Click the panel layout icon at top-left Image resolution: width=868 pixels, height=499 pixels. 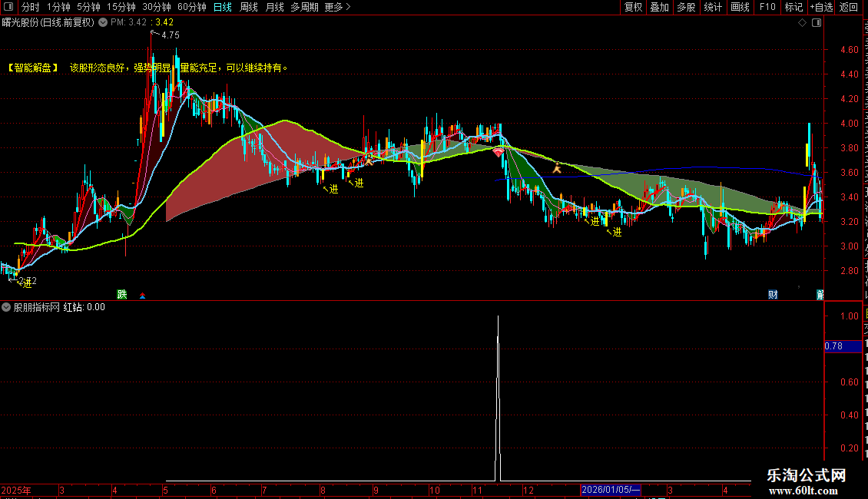[8, 7]
